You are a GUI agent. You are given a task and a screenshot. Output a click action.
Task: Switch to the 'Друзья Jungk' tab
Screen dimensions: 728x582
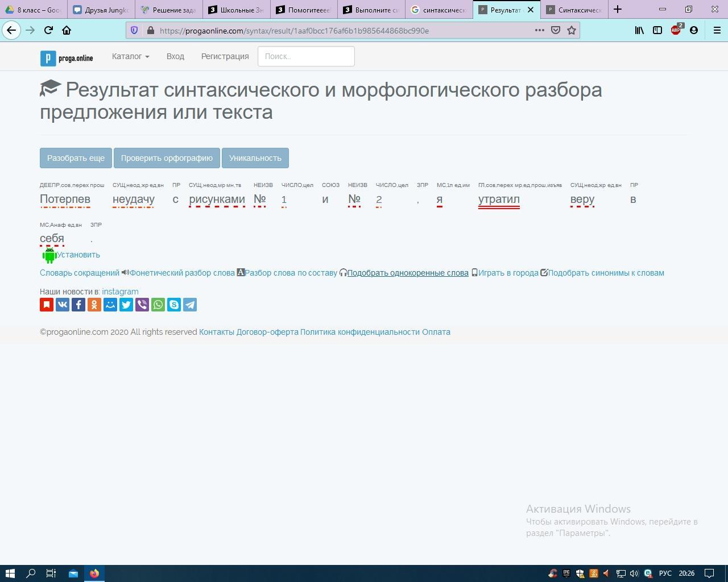pyautogui.click(x=101, y=10)
